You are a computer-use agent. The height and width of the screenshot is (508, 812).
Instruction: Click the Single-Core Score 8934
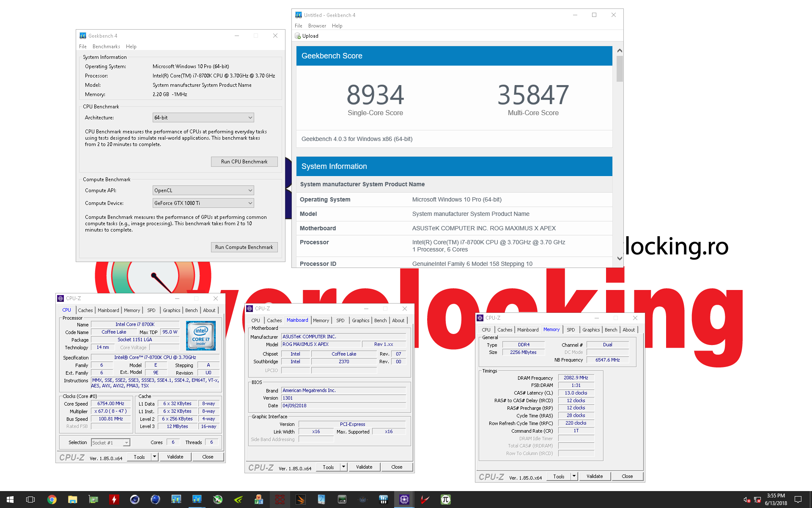coord(375,95)
